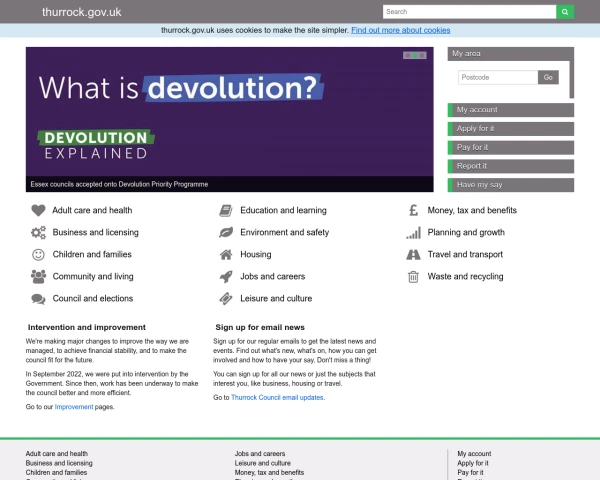Screen dimensions: 600x480
Task: Open the Council and elections category
Action: coord(93,299)
